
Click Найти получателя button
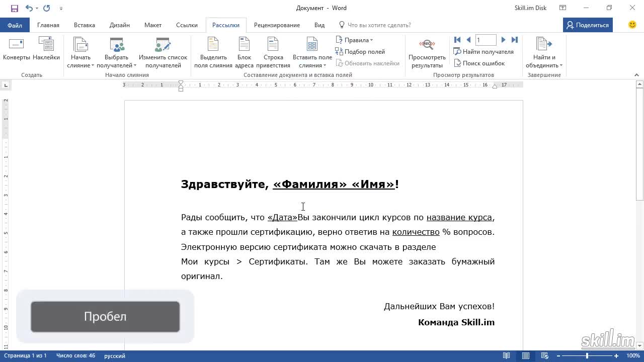(x=484, y=52)
